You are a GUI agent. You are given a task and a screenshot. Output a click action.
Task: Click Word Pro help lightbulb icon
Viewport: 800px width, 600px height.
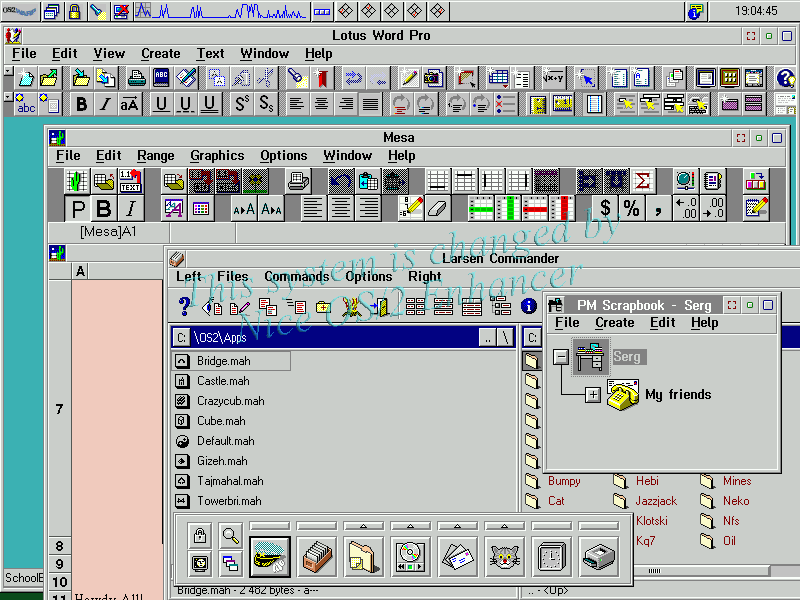(x=786, y=78)
